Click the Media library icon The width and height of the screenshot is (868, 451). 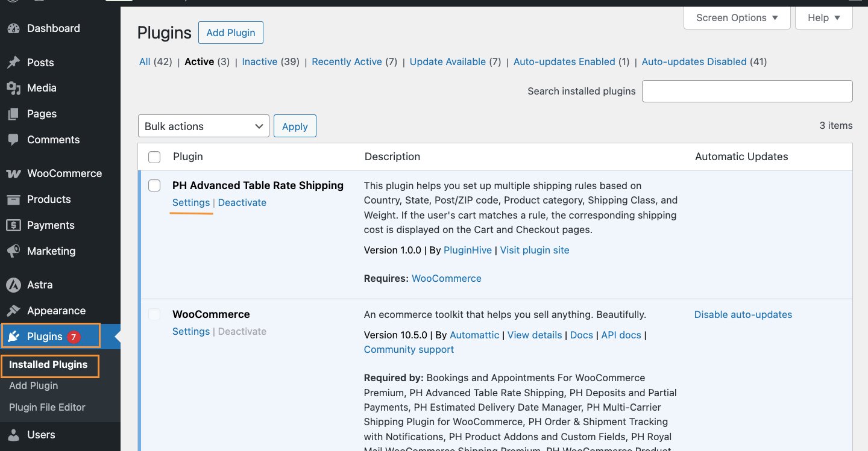pos(13,88)
